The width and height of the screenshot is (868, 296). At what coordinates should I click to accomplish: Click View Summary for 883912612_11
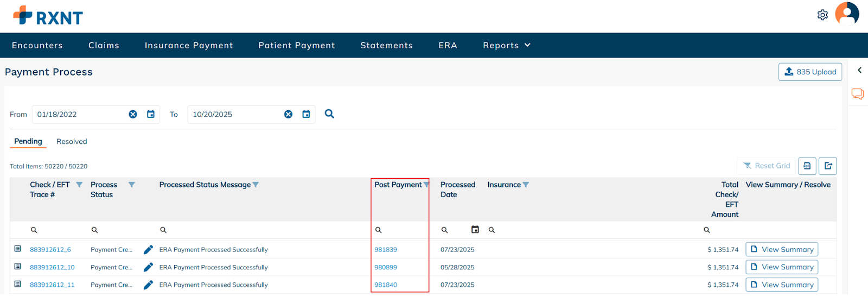click(x=782, y=285)
